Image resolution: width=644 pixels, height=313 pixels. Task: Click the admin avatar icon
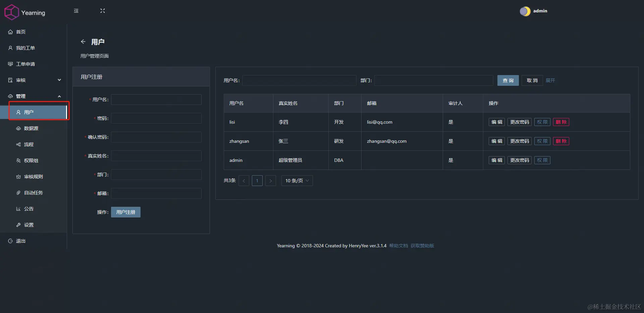525,11
